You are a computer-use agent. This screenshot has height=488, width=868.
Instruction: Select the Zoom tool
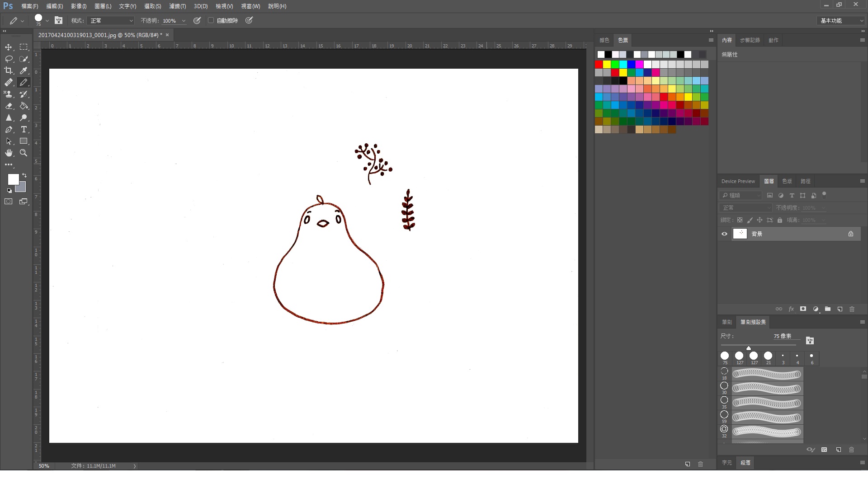tap(24, 153)
